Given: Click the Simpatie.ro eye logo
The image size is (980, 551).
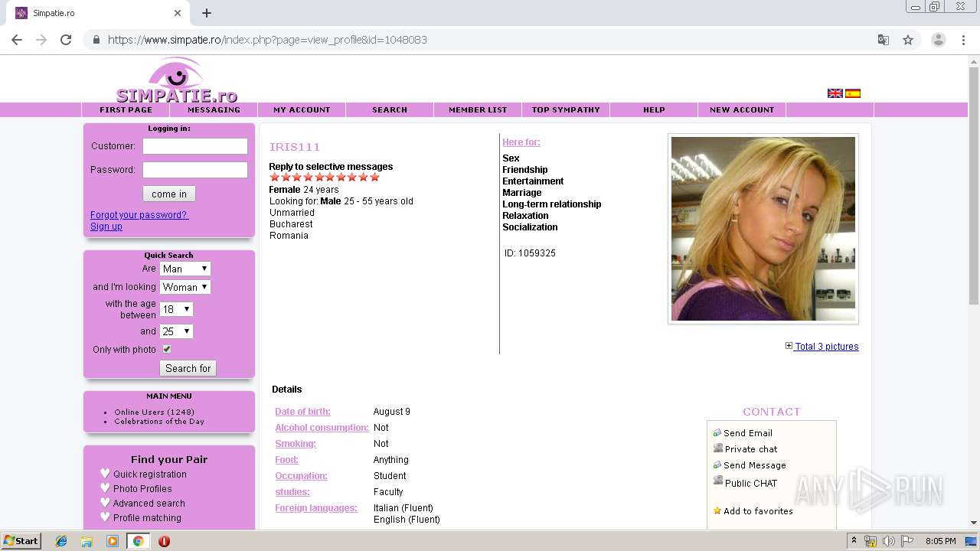Looking at the screenshot, I should 176,80.
